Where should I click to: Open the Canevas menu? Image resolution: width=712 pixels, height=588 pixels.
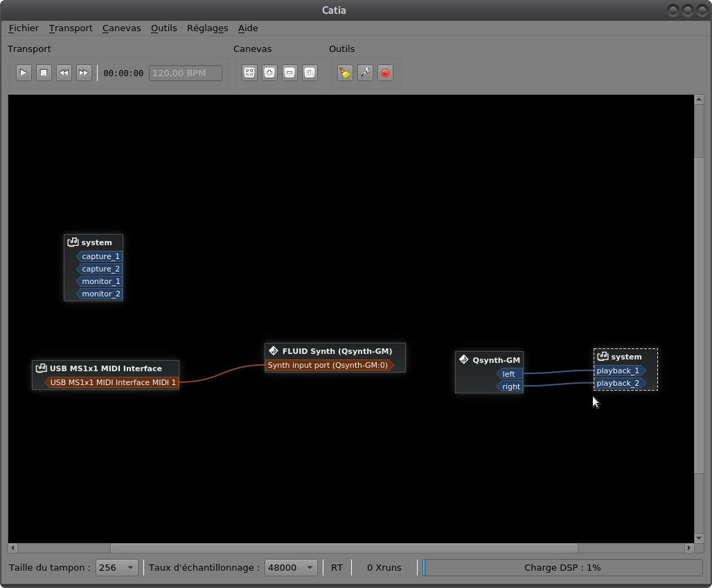(121, 28)
